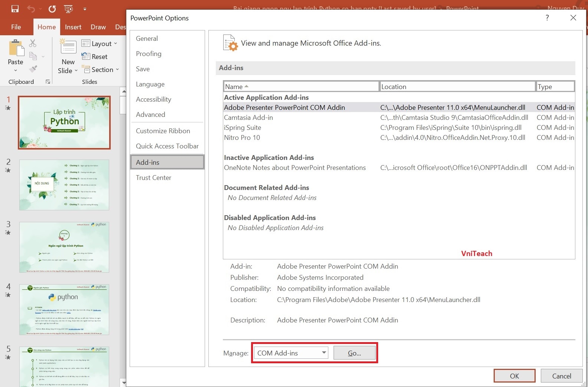
Task: Select Customize Ribbon category
Action: [163, 131]
